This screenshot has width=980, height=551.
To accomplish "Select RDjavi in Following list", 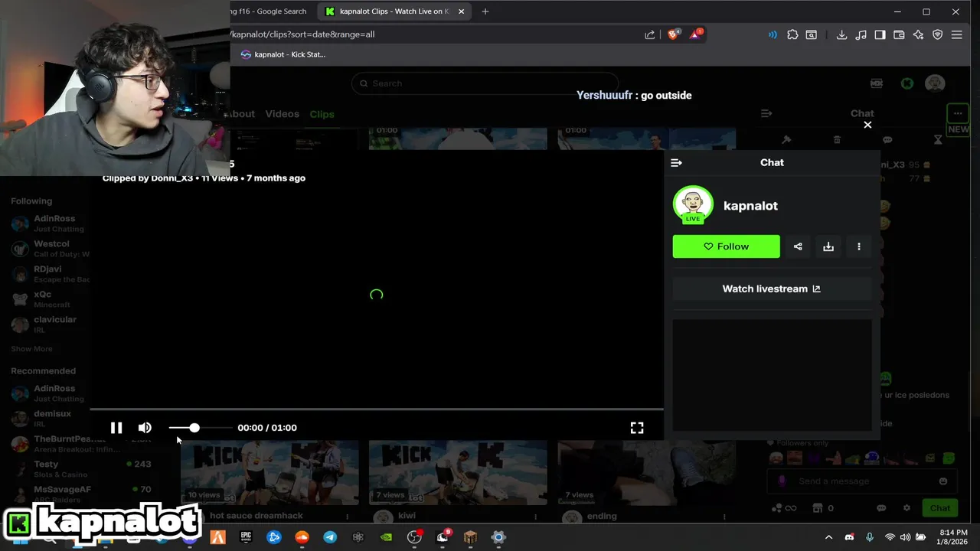I will [x=51, y=274].
